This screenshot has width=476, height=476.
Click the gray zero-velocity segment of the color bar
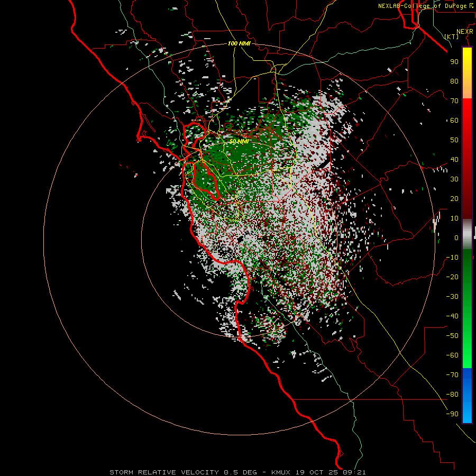pyautogui.click(x=467, y=234)
